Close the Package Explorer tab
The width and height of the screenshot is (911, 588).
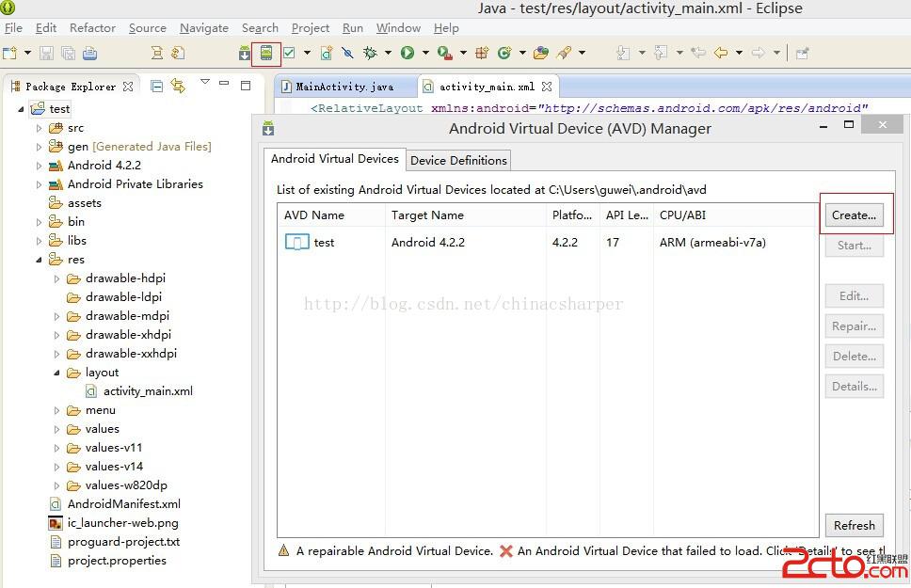128,87
